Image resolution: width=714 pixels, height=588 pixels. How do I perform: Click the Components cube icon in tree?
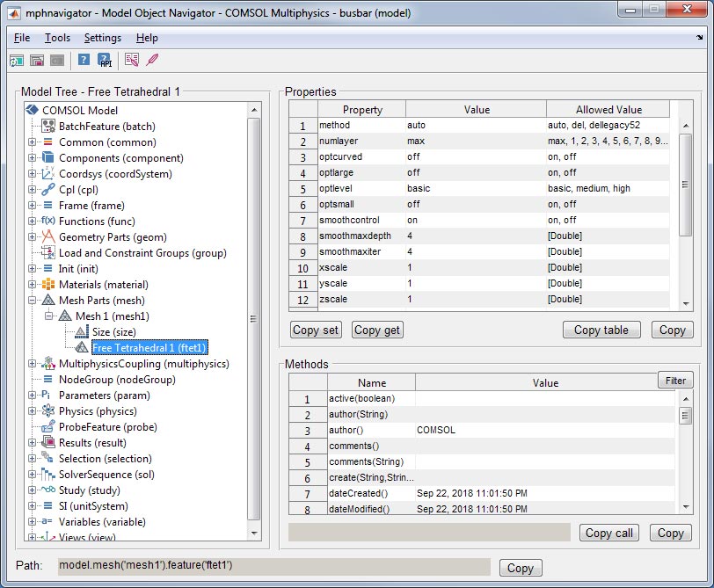click(48, 158)
